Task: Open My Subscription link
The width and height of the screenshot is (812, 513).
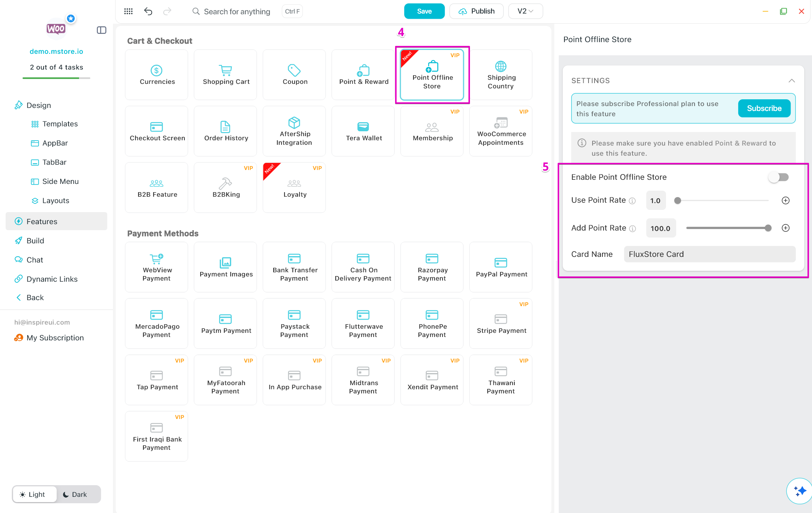Action: pos(55,338)
